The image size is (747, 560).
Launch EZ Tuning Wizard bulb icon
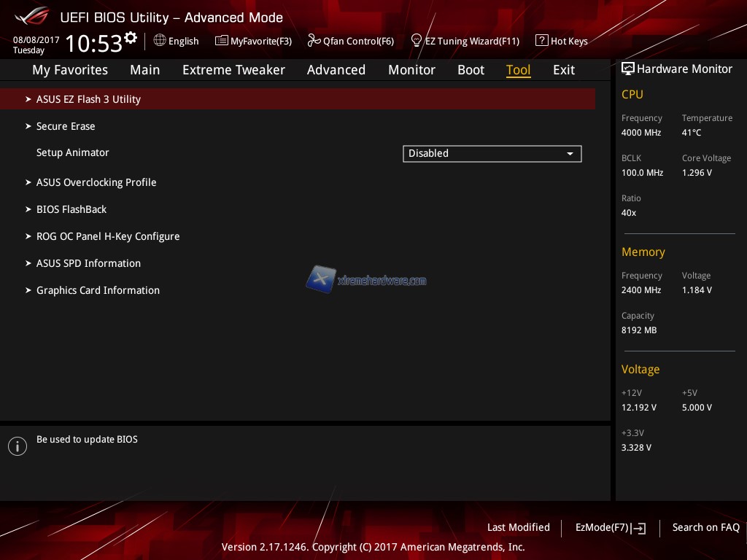pyautogui.click(x=417, y=40)
